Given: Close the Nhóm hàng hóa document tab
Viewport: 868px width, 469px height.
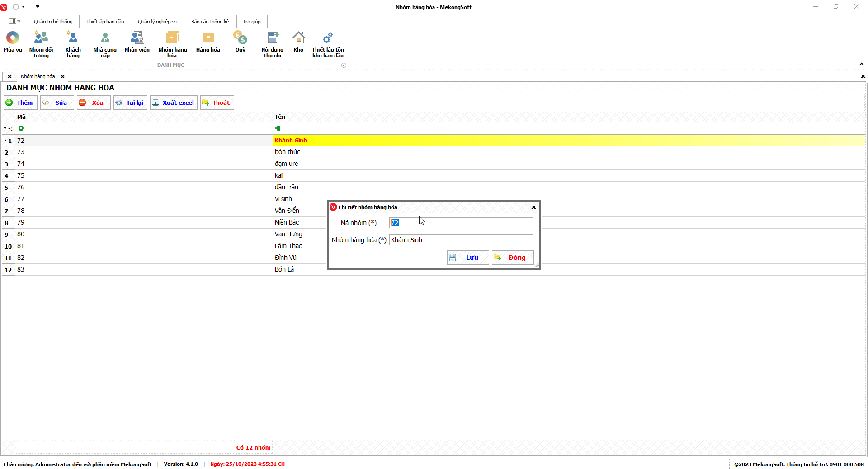Looking at the screenshot, I should point(63,76).
